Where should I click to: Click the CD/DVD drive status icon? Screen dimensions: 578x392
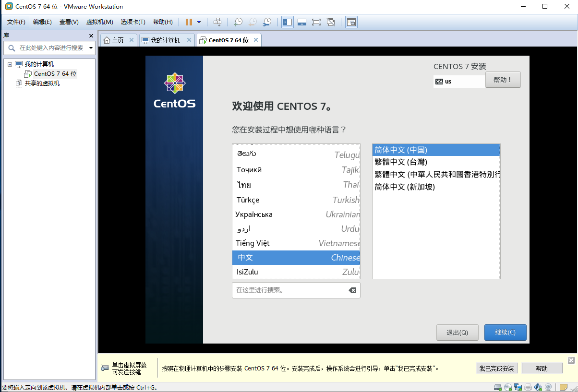point(508,387)
